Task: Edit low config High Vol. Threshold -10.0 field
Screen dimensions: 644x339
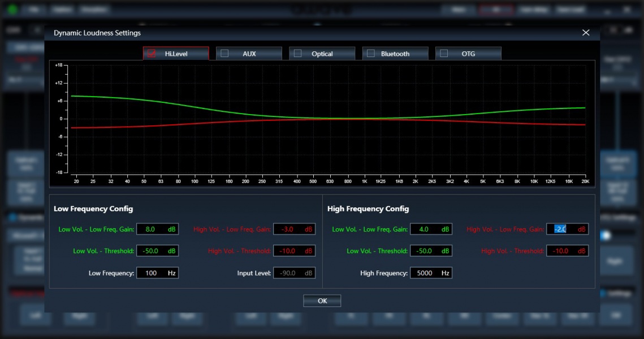Action: (294, 251)
